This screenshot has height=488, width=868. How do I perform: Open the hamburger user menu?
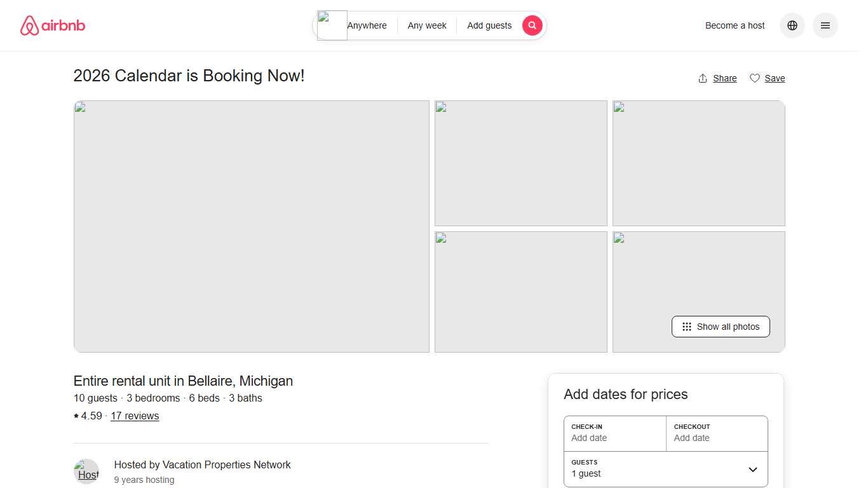tap(825, 25)
